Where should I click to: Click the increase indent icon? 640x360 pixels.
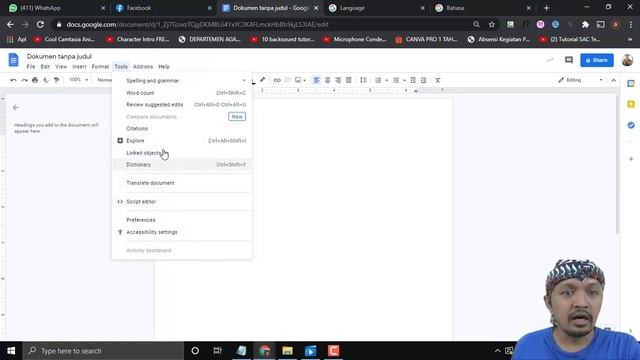[x=424, y=80]
